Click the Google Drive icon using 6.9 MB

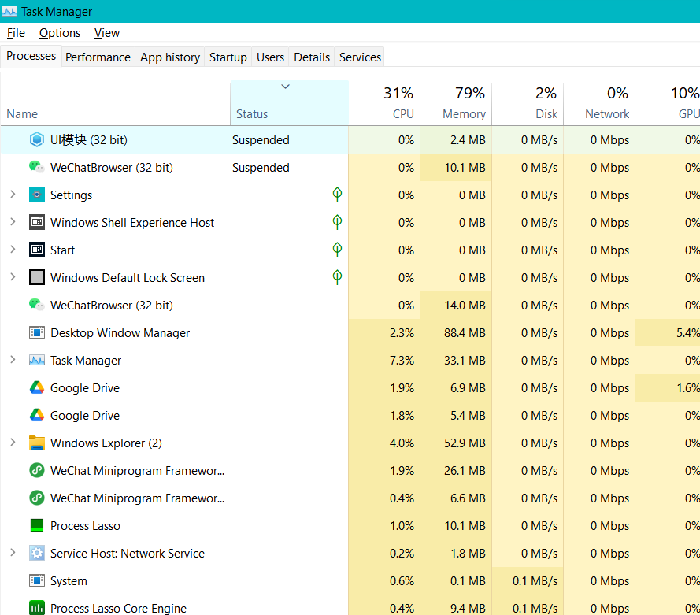coord(36,388)
